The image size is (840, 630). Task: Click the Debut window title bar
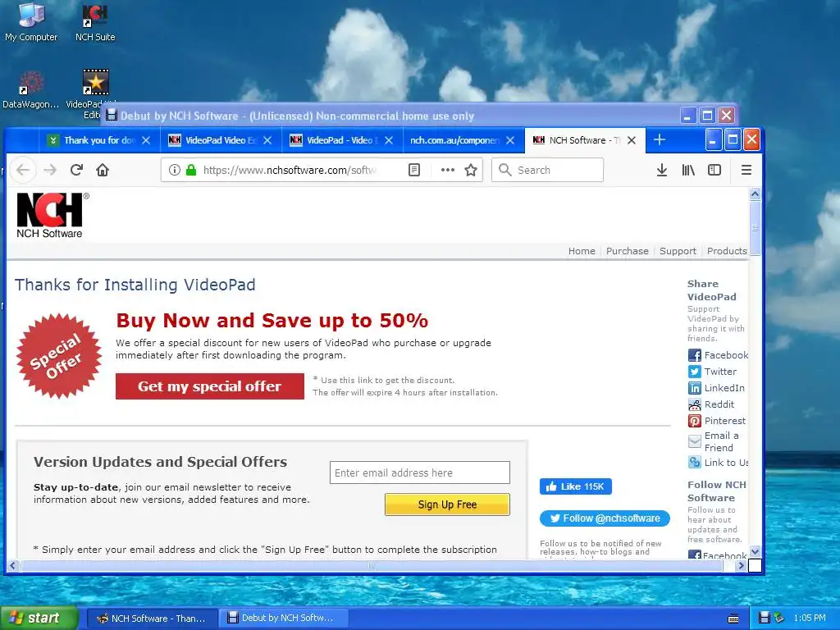point(391,116)
